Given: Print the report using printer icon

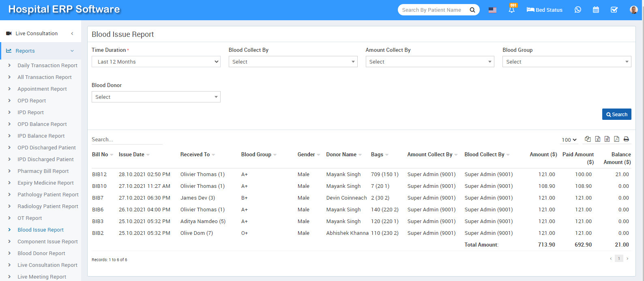Looking at the screenshot, I should coord(626,139).
